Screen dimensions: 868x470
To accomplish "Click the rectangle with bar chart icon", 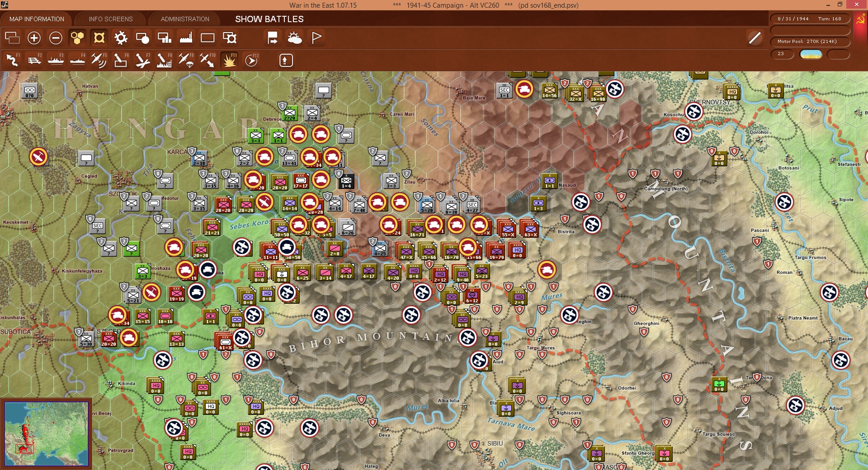I will (164, 38).
